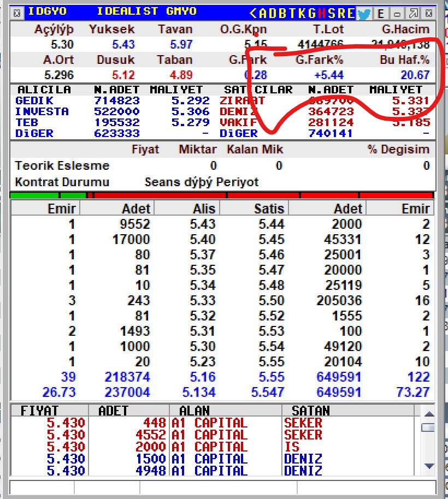Click the trade list scrollbar thumb
The width and height of the screenshot is (448, 499).
point(428,427)
